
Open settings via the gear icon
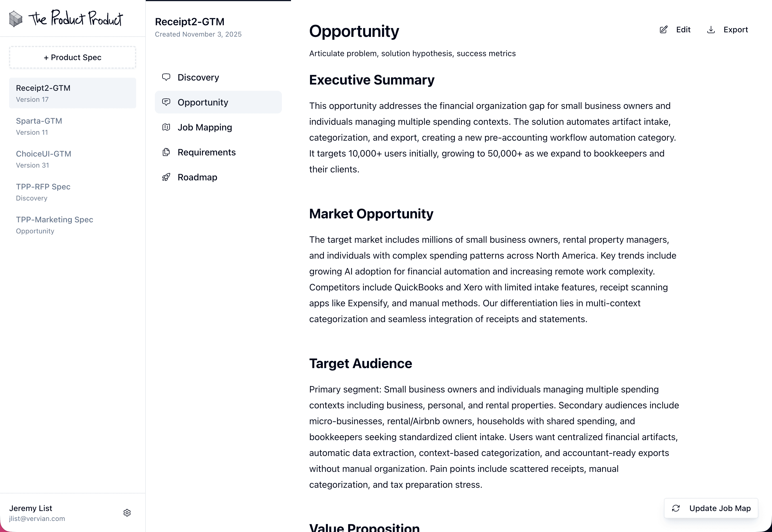coord(127,512)
